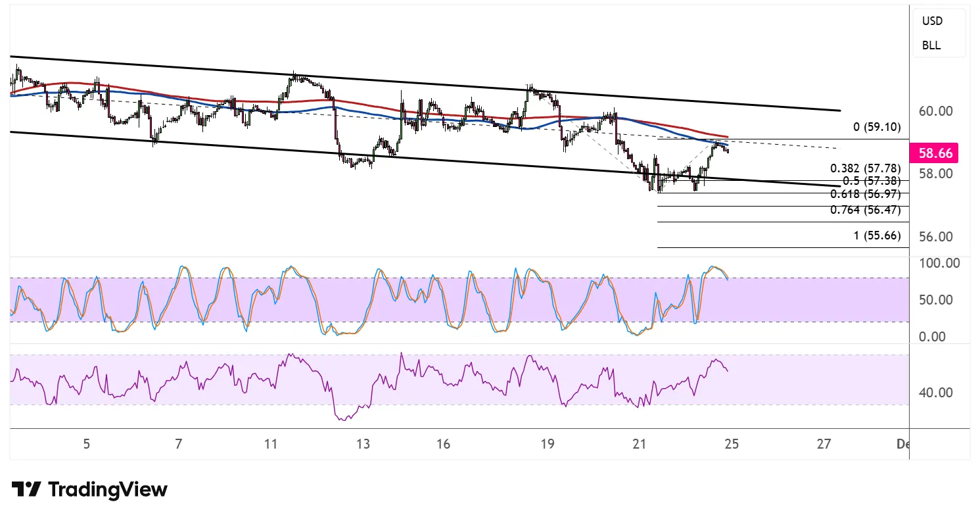Select the 0.764 (56.47) Fibonacci label
Image resolution: width=980 pixels, height=519 pixels.
pos(865,210)
